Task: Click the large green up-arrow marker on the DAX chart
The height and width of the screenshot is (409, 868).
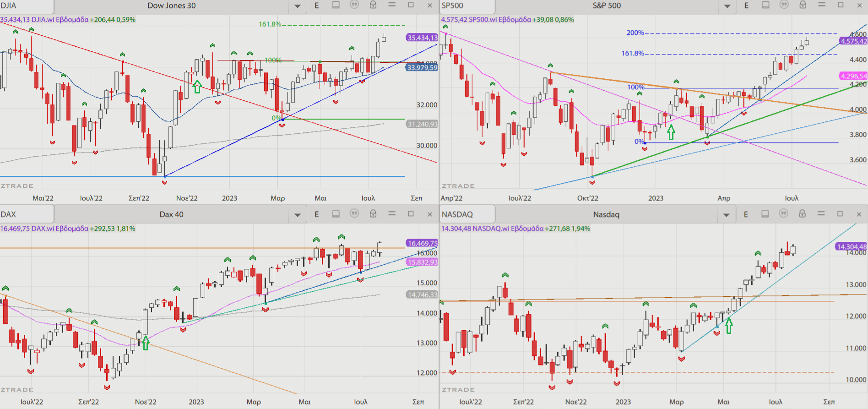Action: click(x=146, y=343)
